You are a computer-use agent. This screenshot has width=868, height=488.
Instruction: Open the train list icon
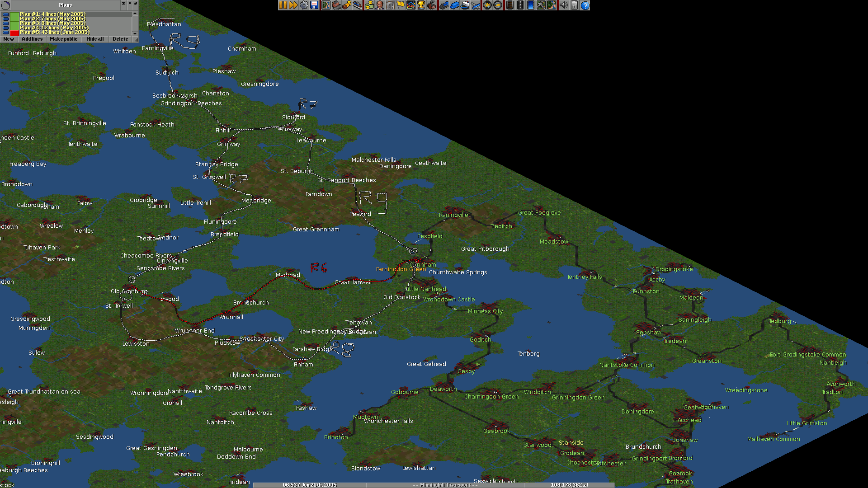[444, 5]
